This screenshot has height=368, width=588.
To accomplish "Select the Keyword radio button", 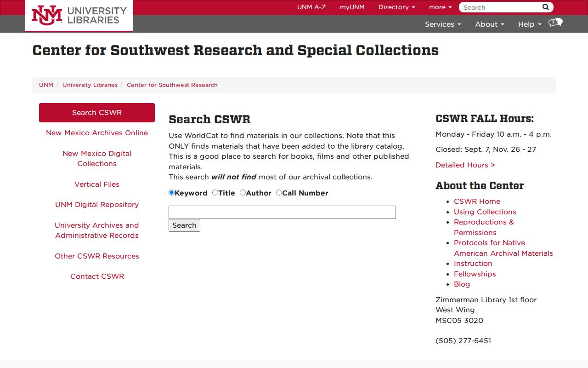I will pyautogui.click(x=172, y=193).
